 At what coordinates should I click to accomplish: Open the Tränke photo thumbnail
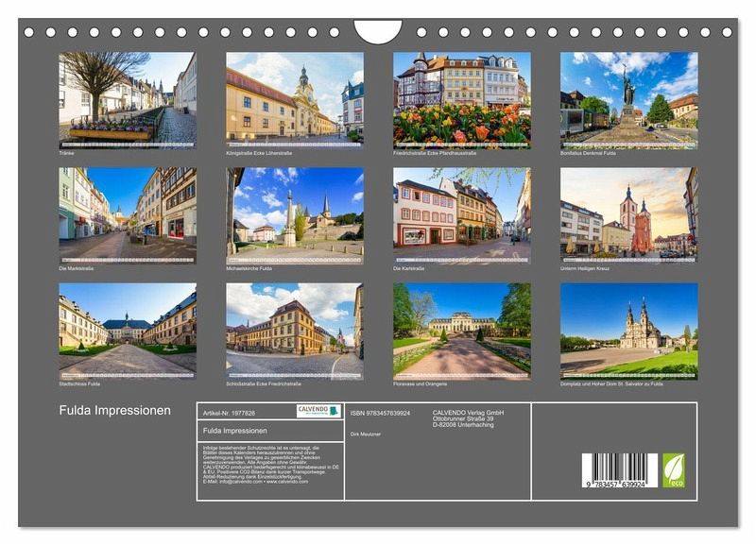click(x=128, y=100)
